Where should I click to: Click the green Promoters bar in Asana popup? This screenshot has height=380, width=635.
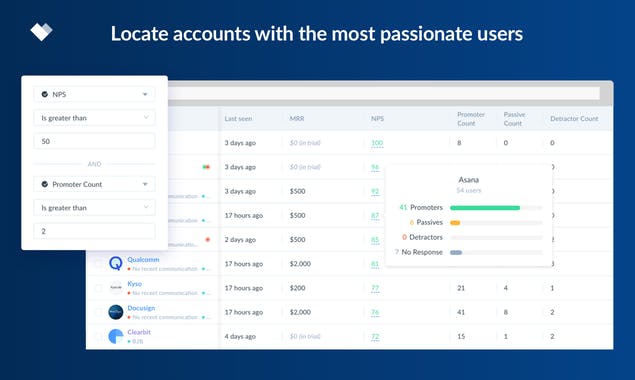pyautogui.click(x=485, y=208)
